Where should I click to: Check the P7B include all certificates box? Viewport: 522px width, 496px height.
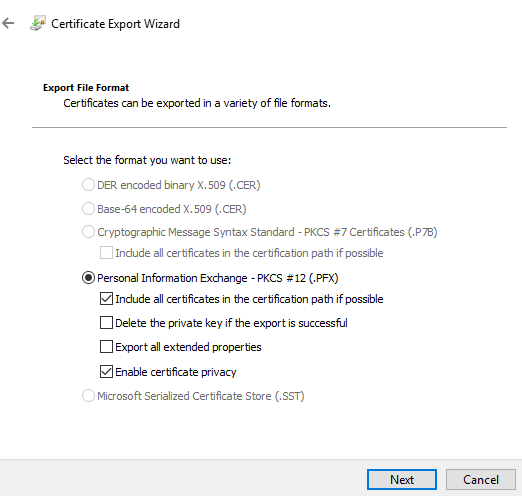click(x=106, y=253)
